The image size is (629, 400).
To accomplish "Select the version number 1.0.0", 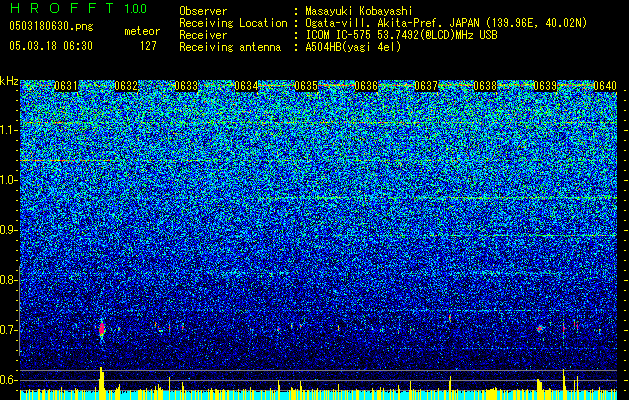I will point(136,8).
